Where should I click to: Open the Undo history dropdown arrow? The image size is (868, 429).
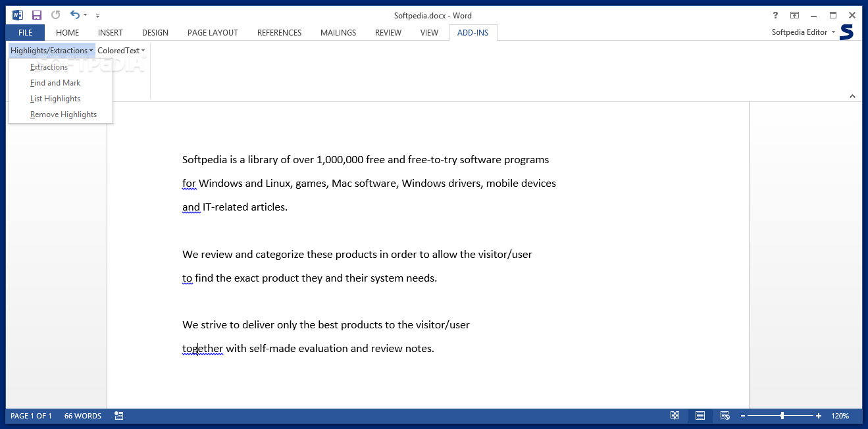coord(86,15)
